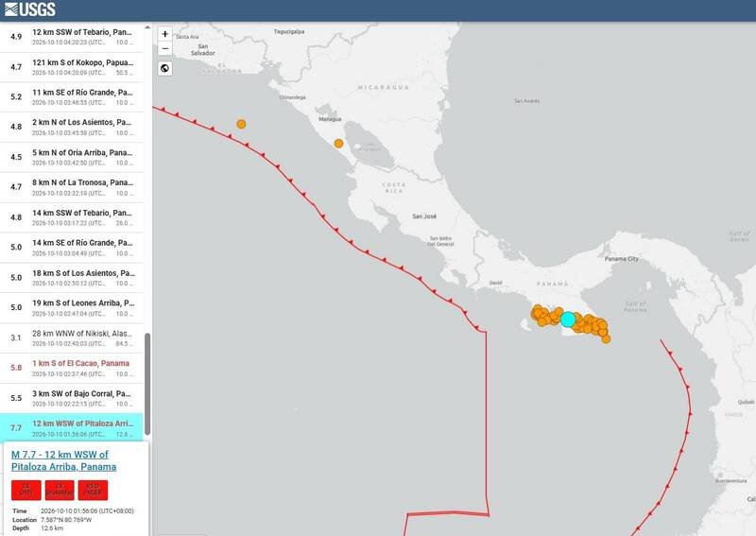Click the Panama City map label
The width and height of the screenshot is (756, 536).
[622, 259]
